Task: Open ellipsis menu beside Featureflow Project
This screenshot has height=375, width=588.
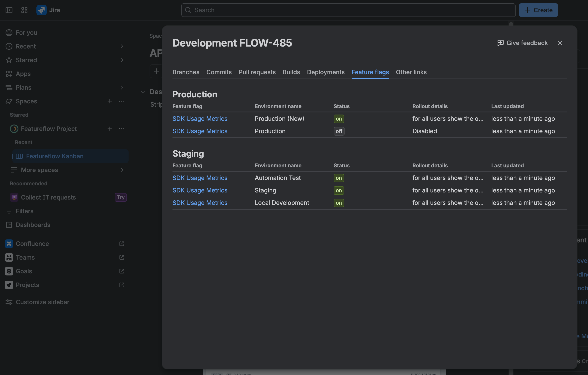Action: (x=121, y=129)
